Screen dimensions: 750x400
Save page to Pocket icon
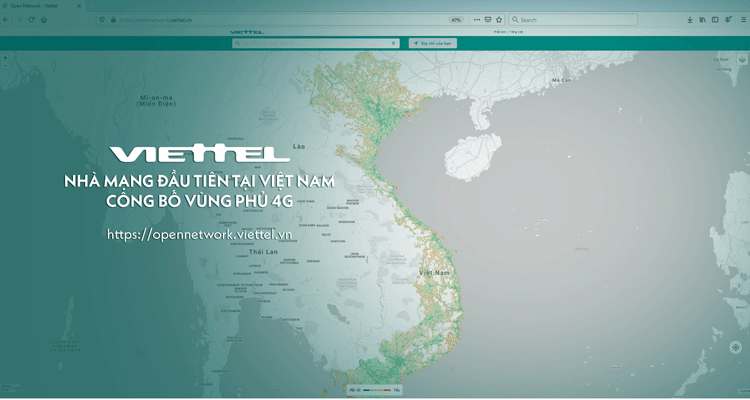tap(488, 20)
